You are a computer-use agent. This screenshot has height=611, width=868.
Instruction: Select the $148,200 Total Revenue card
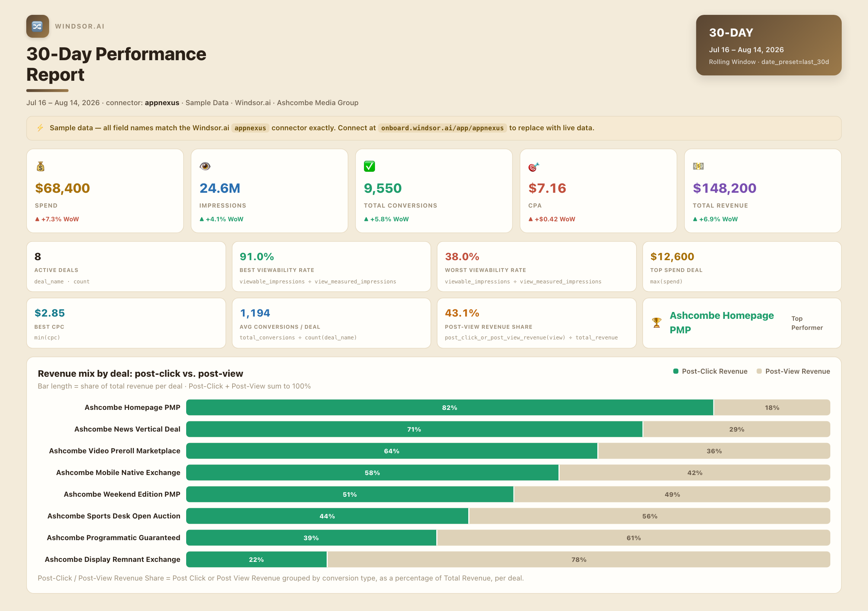pos(763,191)
